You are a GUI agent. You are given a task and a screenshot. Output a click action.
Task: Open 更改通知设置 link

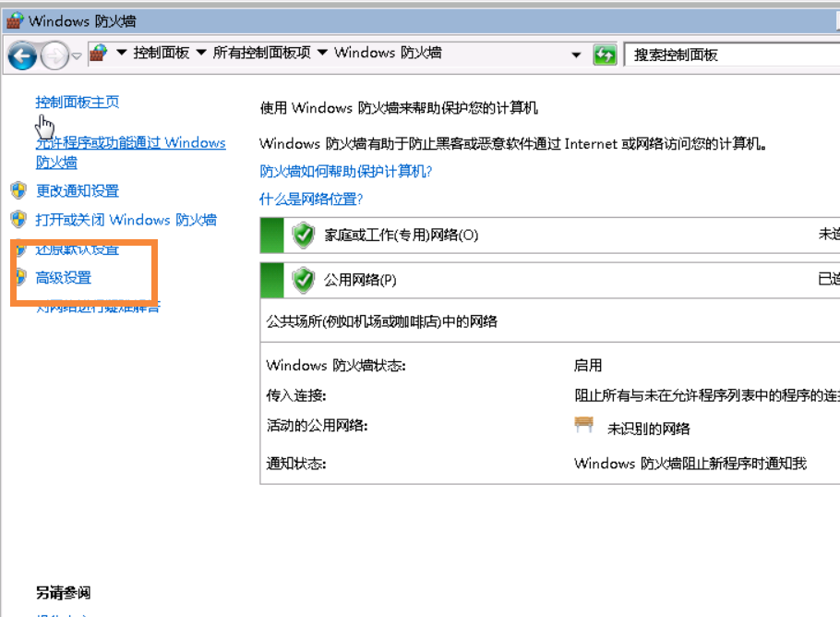tap(78, 191)
